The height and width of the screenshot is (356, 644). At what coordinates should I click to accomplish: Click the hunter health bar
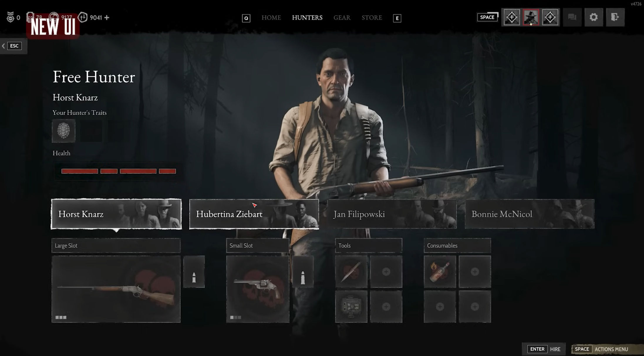119,171
